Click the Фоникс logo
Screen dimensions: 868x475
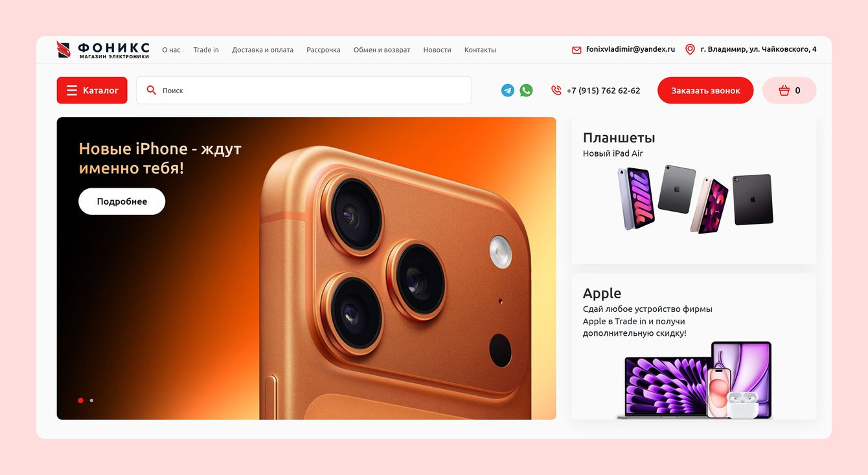click(x=104, y=50)
